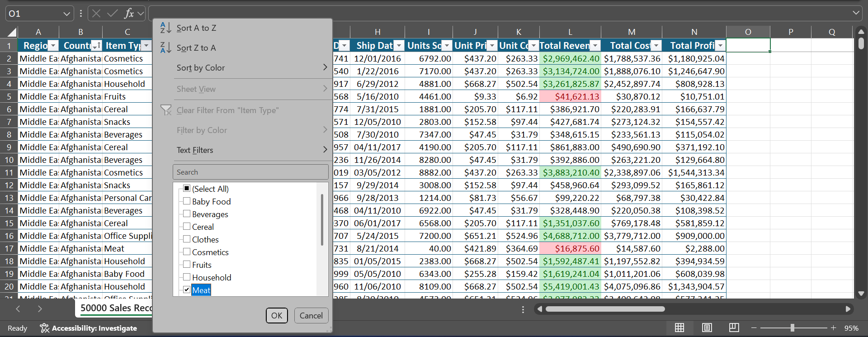
Task: Cancel the formula bar entry
Action: [96, 14]
